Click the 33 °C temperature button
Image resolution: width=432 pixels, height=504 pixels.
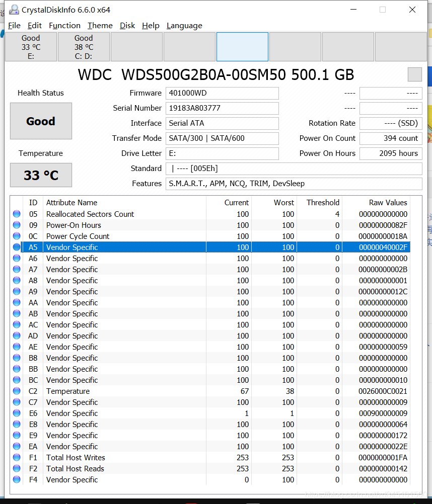(x=41, y=175)
